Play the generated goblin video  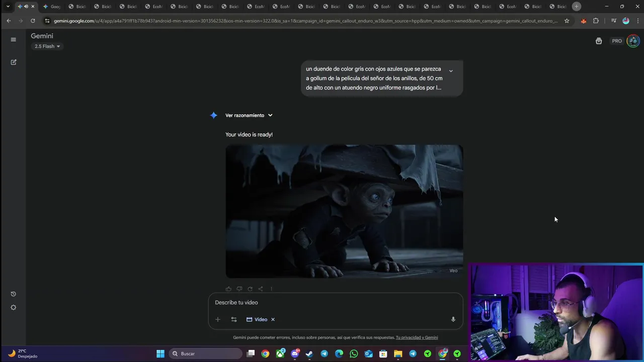[344, 211]
